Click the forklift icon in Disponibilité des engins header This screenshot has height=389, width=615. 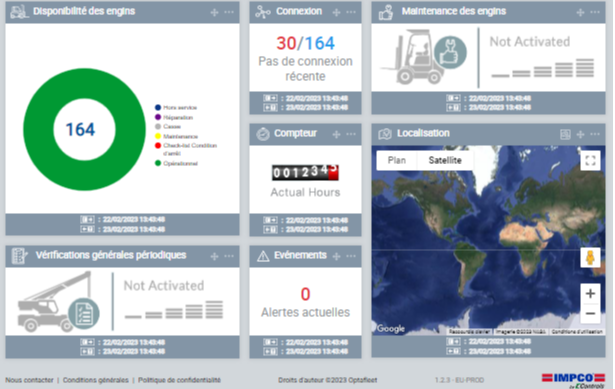(19, 12)
